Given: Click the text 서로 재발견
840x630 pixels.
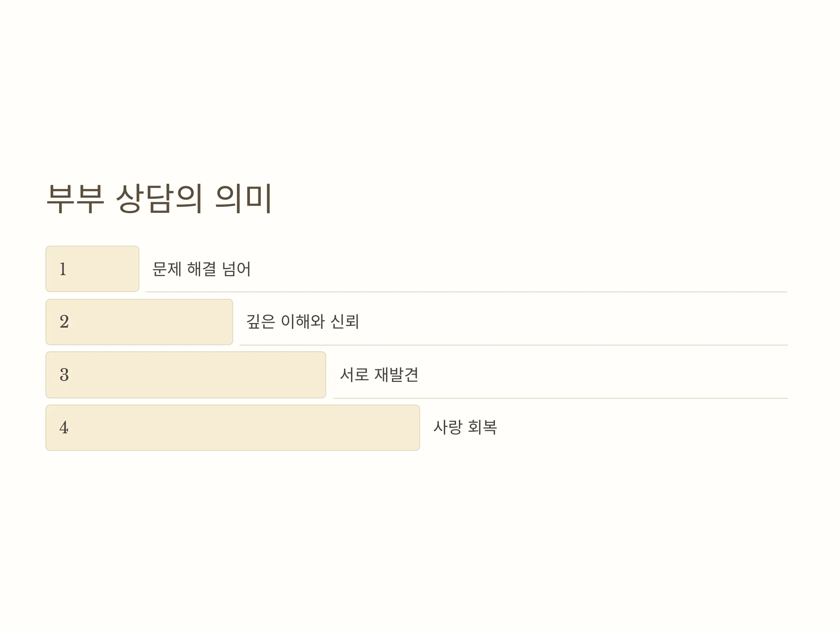Looking at the screenshot, I should point(379,374).
